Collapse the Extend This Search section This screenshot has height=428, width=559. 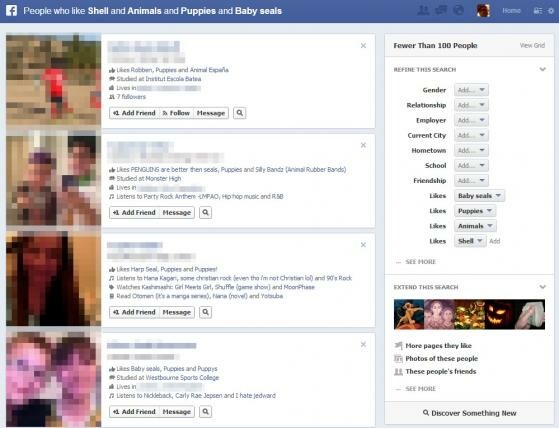point(543,287)
